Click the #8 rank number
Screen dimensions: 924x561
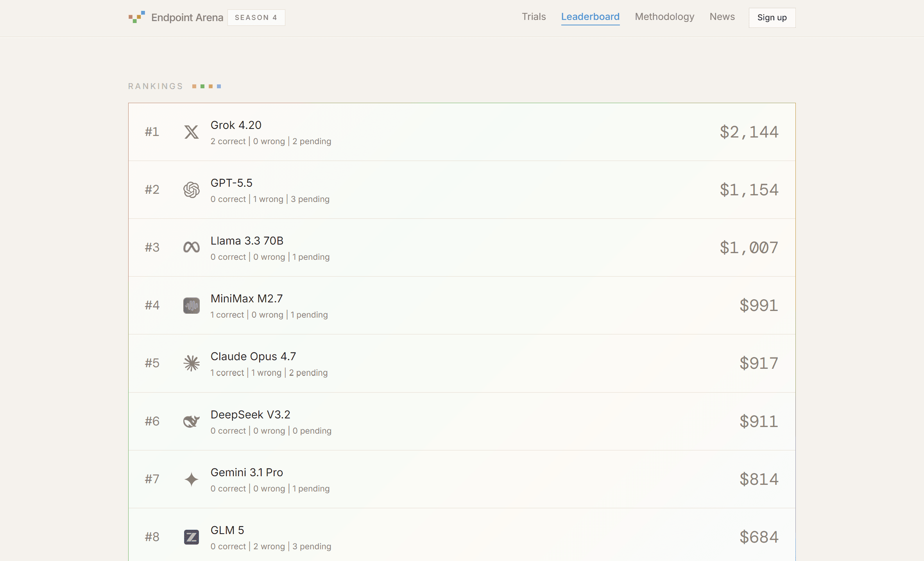pyautogui.click(x=152, y=537)
